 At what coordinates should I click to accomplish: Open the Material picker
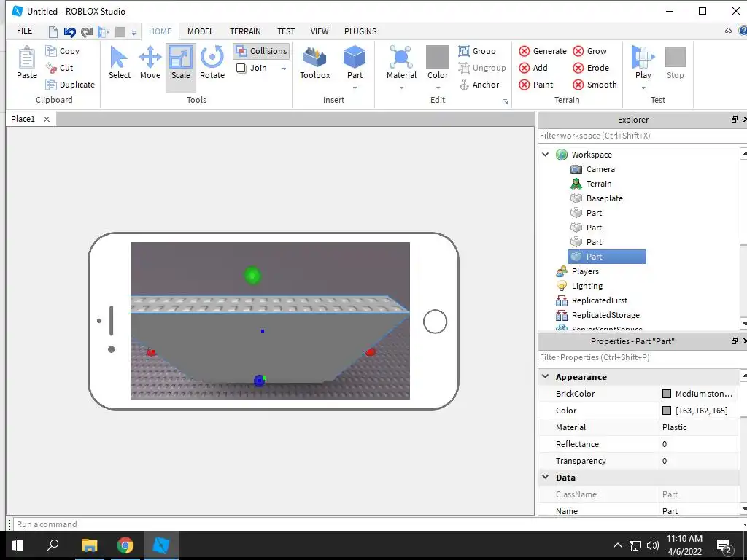401,63
